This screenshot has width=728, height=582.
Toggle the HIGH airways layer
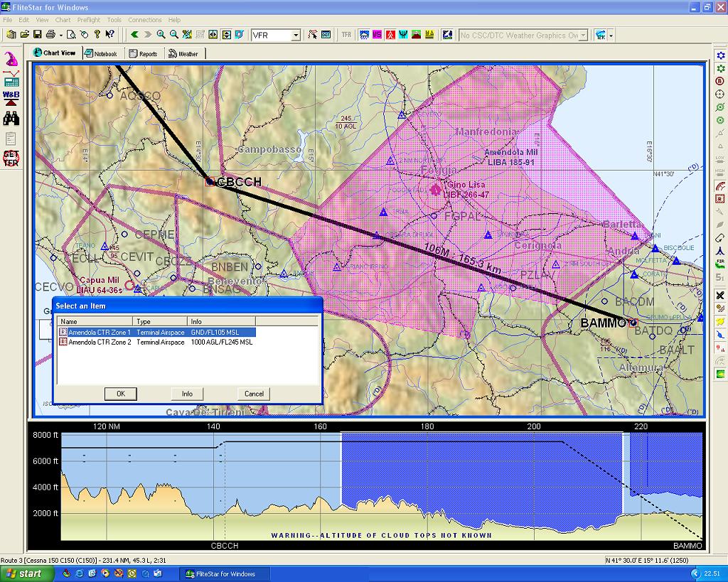720,172
